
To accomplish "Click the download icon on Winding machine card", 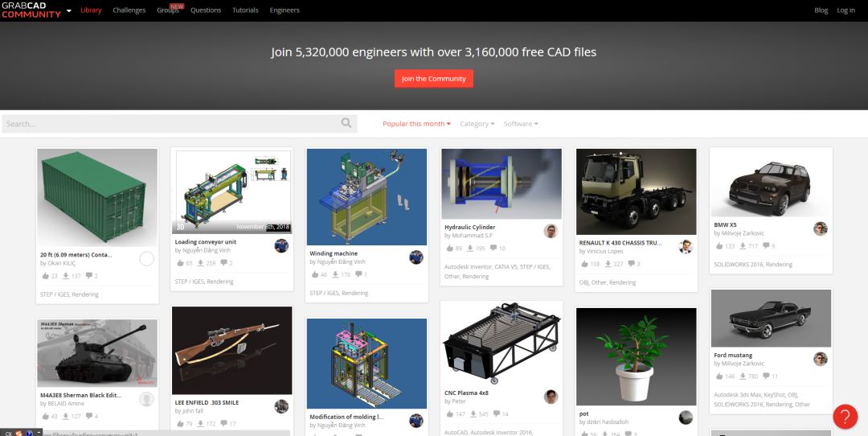I will [x=335, y=274].
